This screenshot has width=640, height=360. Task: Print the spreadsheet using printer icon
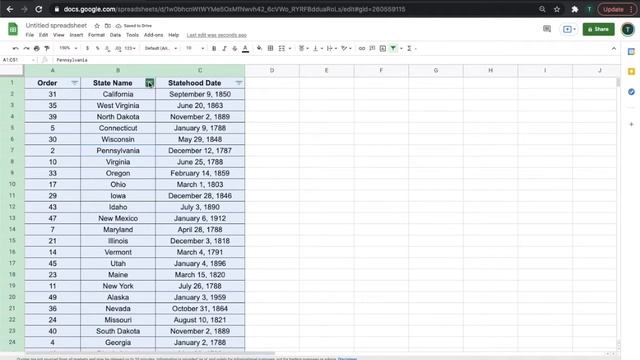tap(37, 48)
